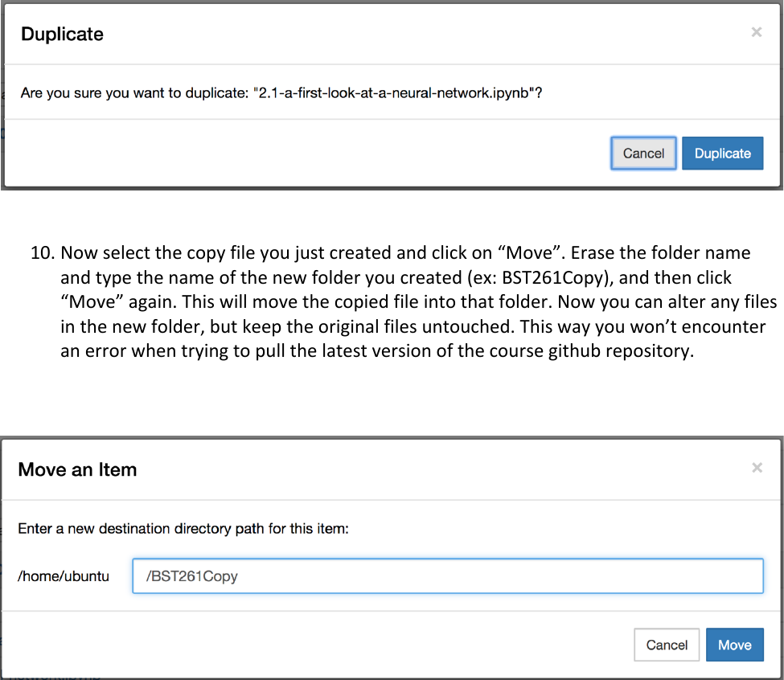Screen dimensions: 784x680
Task: Activate the Move action button
Action: point(734,645)
